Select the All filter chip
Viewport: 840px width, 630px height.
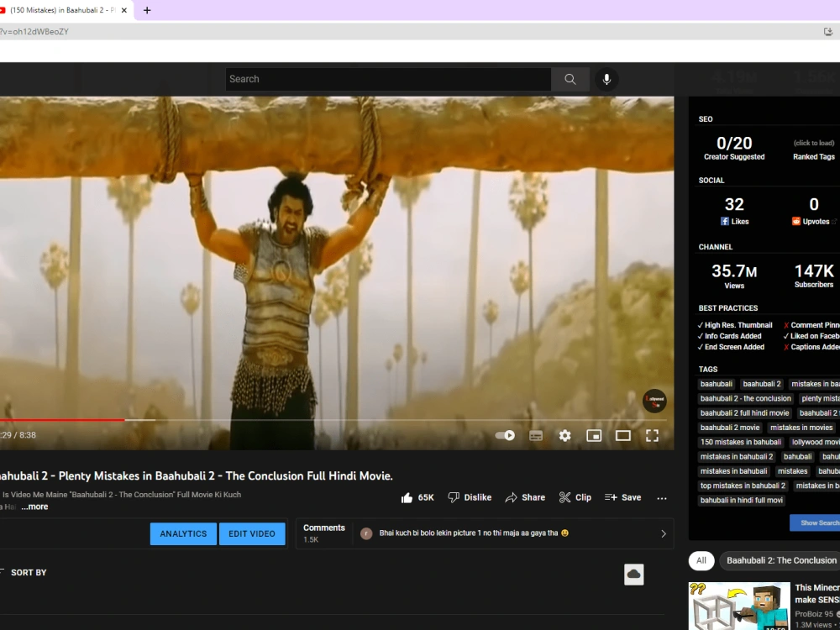[x=701, y=561]
